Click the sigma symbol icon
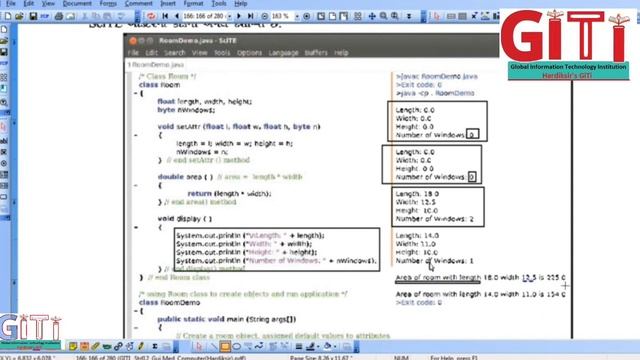This screenshot has height=360, width=640. pos(155,347)
